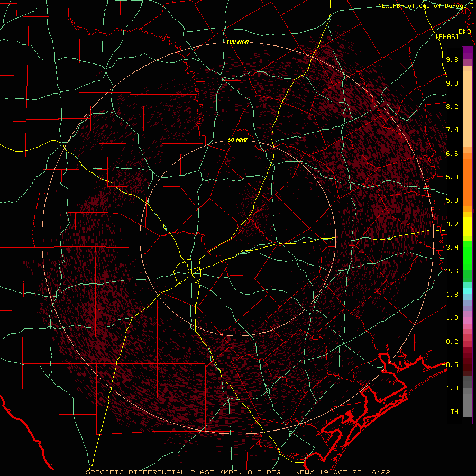Click the 4.2 value on color scale

pos(452,224)
